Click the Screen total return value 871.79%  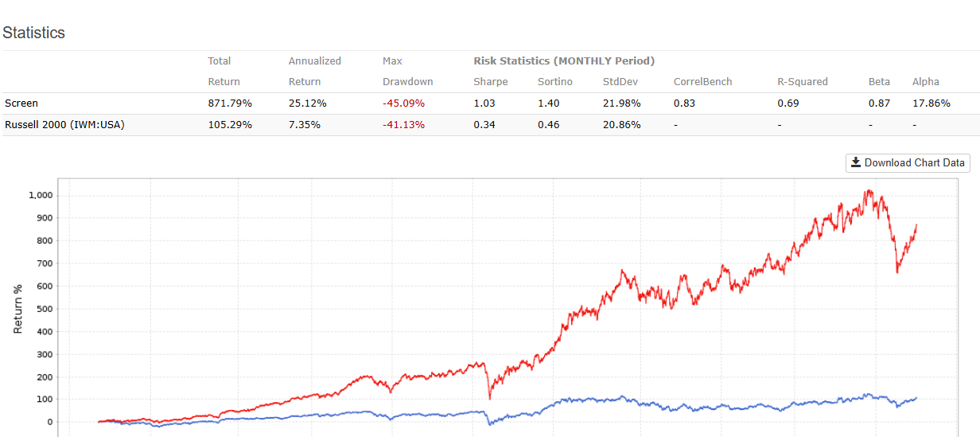coord(230,103)
